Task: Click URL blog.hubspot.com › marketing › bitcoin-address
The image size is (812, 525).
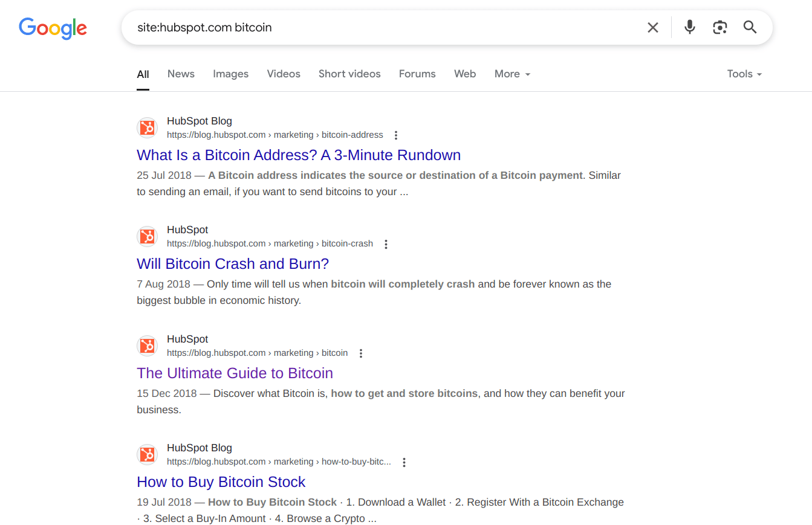Action: click(275, 135)
